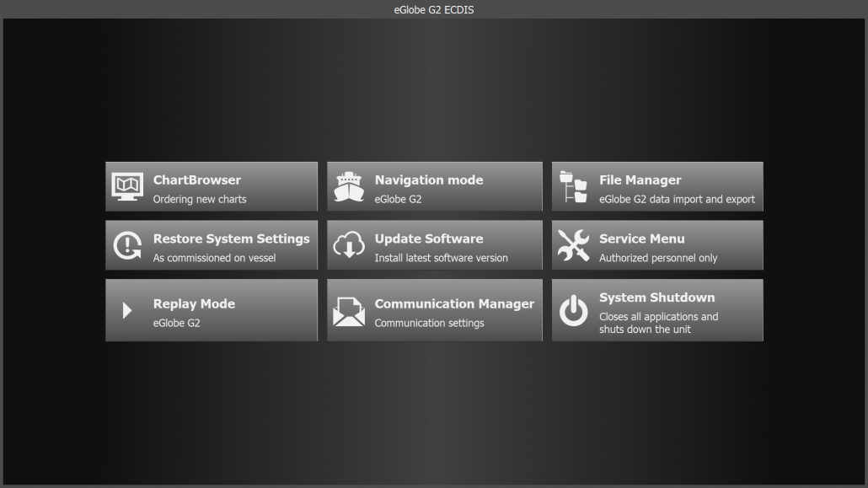Click 'eGlobe G2' under Navigation mode
Viewport: 868px width, 488px height.
pos(398,200)
